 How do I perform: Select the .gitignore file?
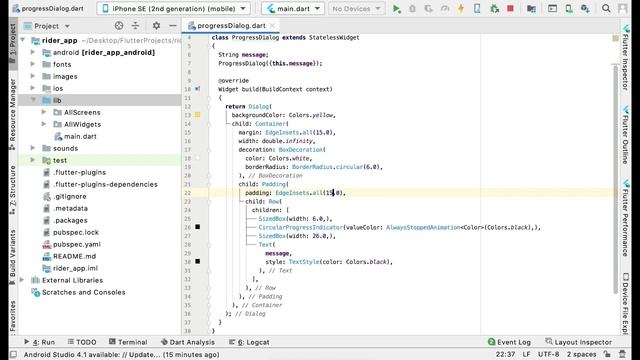(69, 196)
